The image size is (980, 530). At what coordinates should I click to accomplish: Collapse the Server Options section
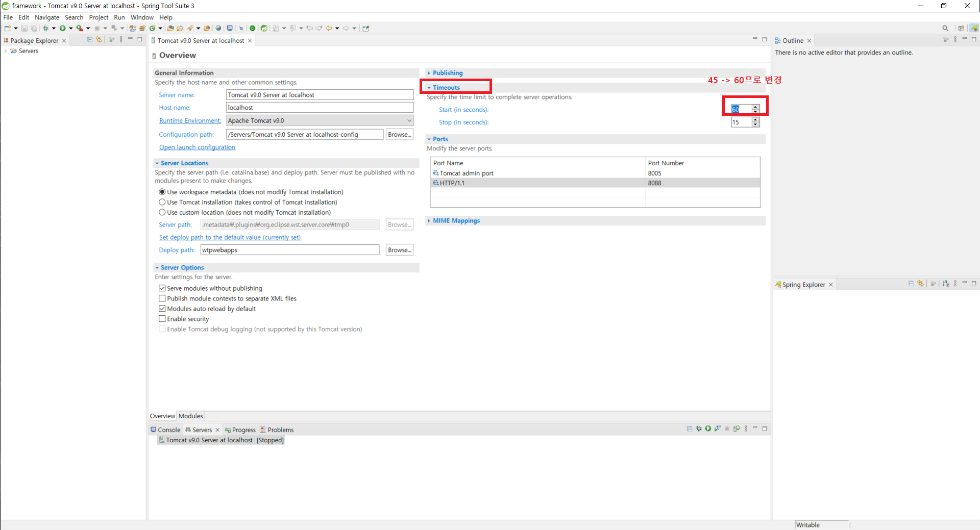[x=157, y=268]
